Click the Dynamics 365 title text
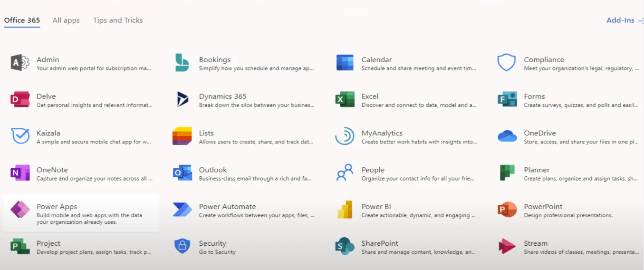Viewport: 644px width, 270px height. tap(222, 96)
